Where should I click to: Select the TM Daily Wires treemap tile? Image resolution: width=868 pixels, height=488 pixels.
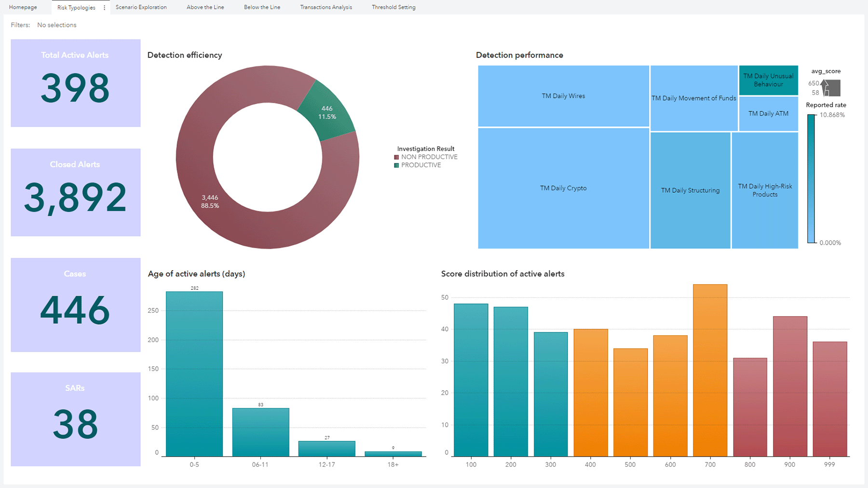point(563,96)
